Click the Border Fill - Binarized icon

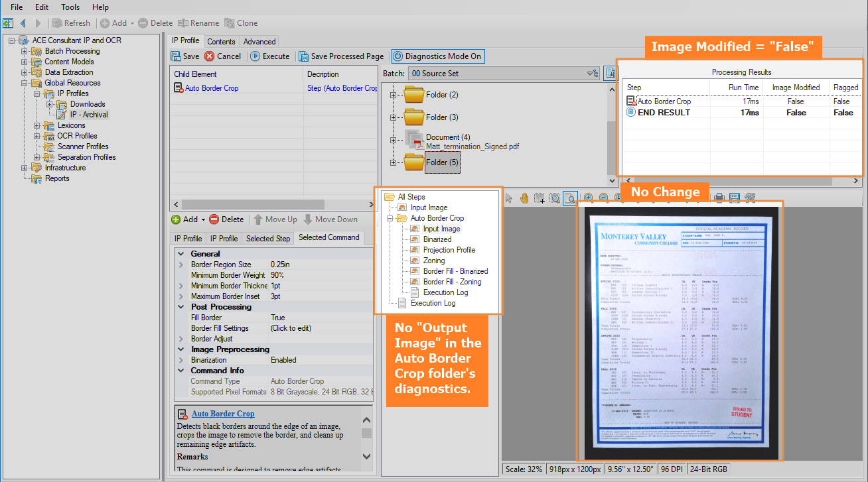415,271
